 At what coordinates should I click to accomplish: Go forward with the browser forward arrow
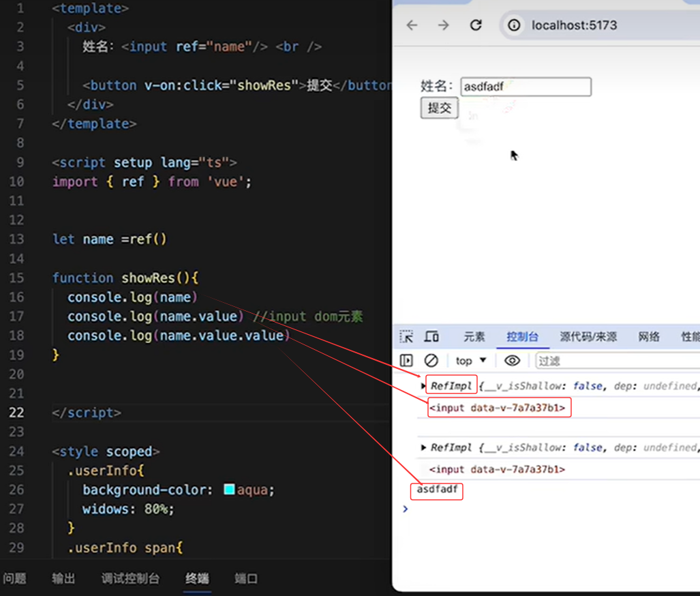click(x=443, y=25)
